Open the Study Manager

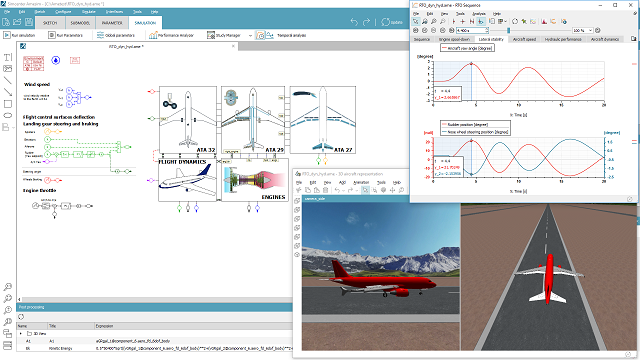224,36
